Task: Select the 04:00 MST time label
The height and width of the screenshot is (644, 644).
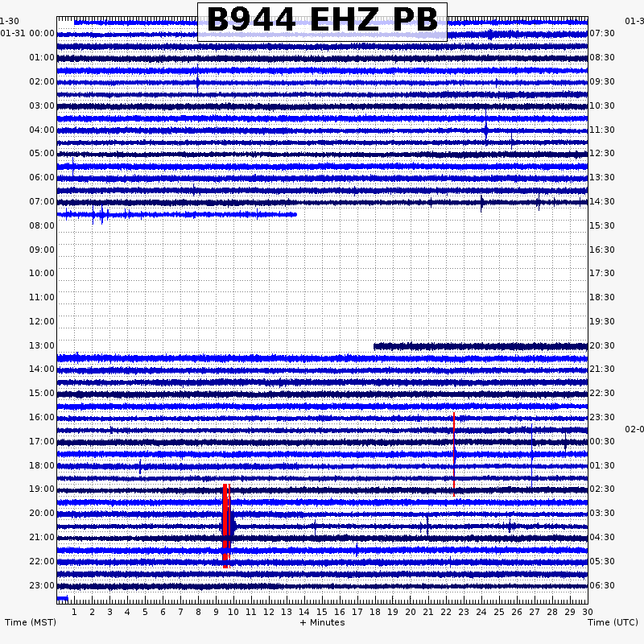Action: click(x=42, y=130)
